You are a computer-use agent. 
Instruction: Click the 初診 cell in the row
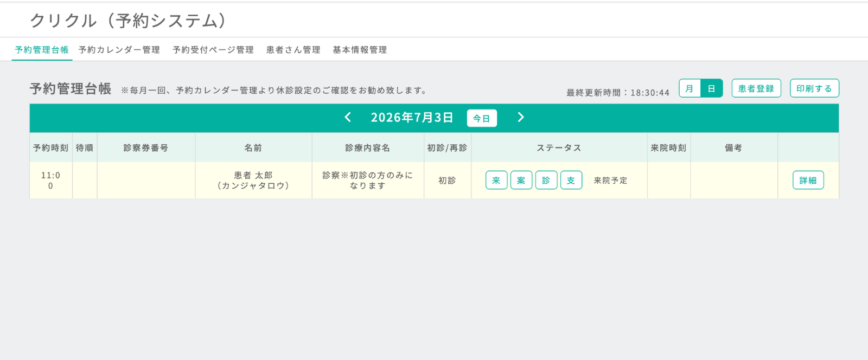click(448, 180)
